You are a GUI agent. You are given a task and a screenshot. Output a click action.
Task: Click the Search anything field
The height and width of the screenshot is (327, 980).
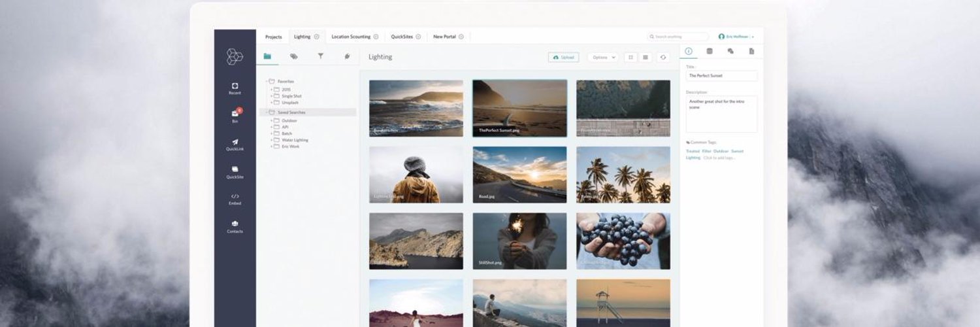click(678, 37)
